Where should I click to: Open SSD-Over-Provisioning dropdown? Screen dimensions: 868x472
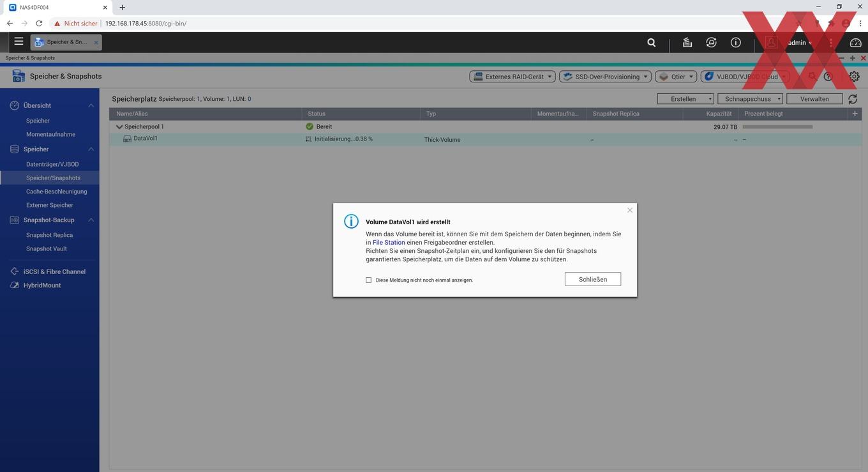click(605, 77)
